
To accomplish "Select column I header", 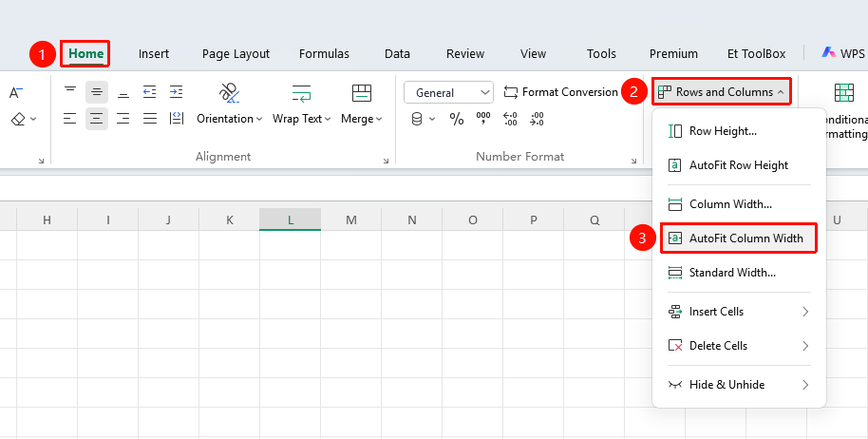I will pos(108,219).
